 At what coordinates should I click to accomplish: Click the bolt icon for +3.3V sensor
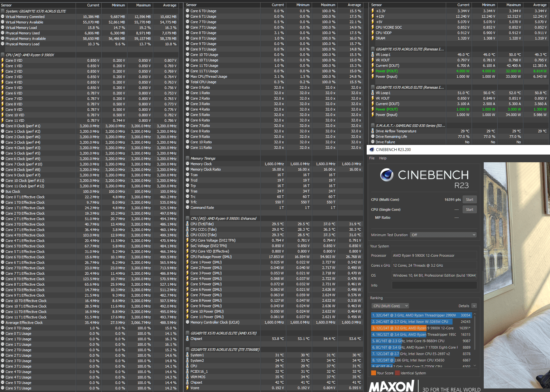[373, 11]
